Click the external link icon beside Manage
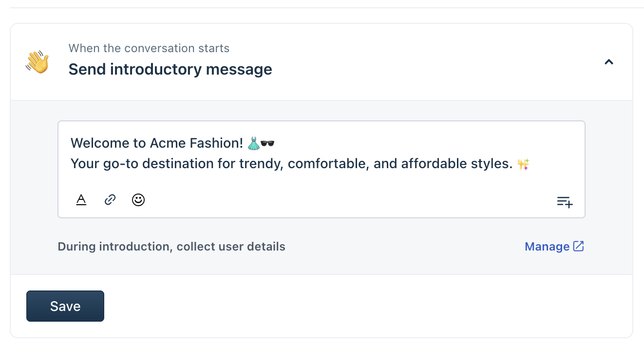 [x=578, y=246]
